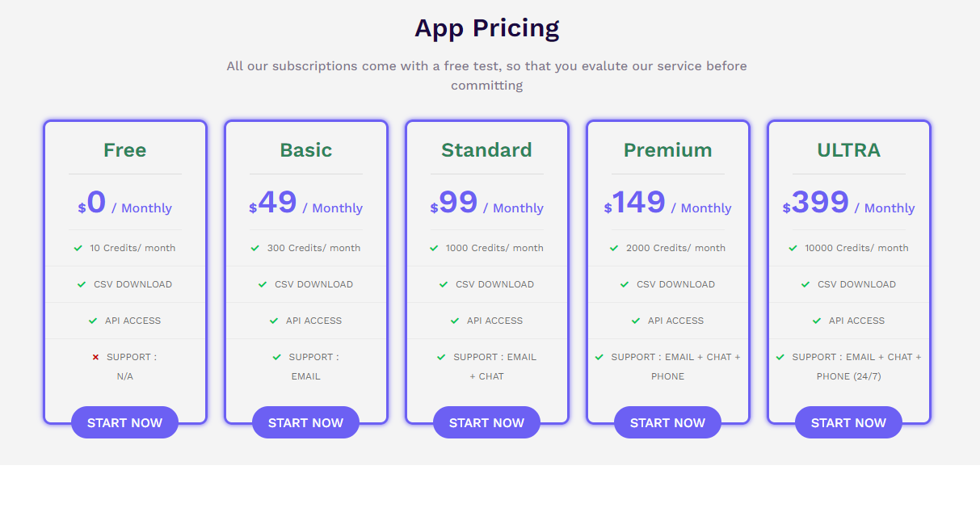Screen dimensions: 980x516
Task: Click the App Pricing heading
Action: (487, 28)
